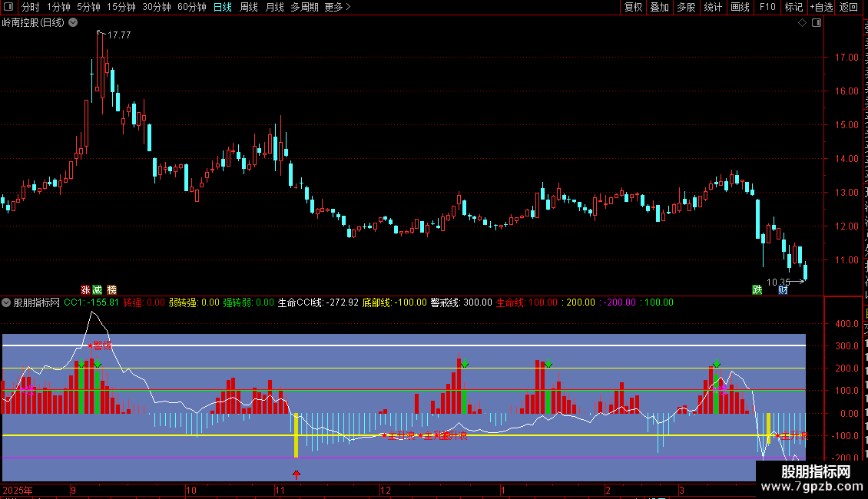Select the 1分钟 period

pos(58,7)
